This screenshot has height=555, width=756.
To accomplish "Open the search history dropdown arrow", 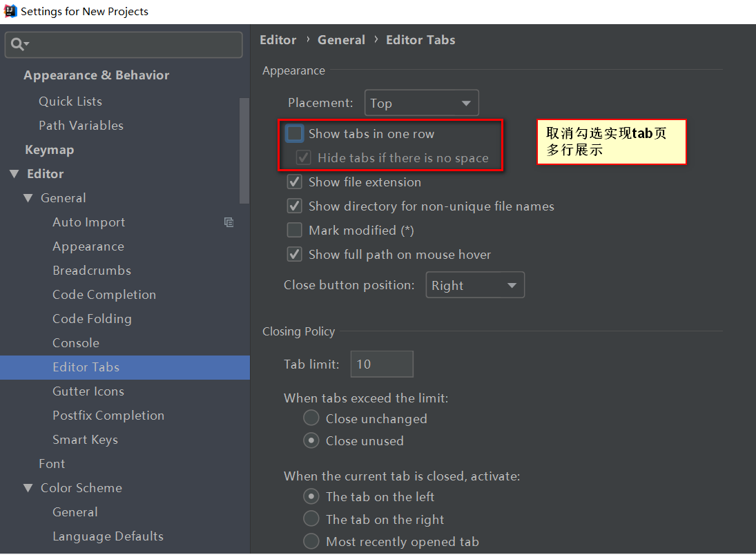I will pyautogui.click(x=27, y=44).
